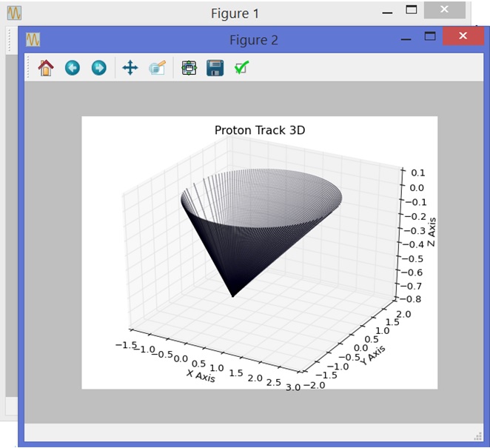Go forward to the next view
The height and width of the screenshot is (448, 490).
(x=98, y=68)
